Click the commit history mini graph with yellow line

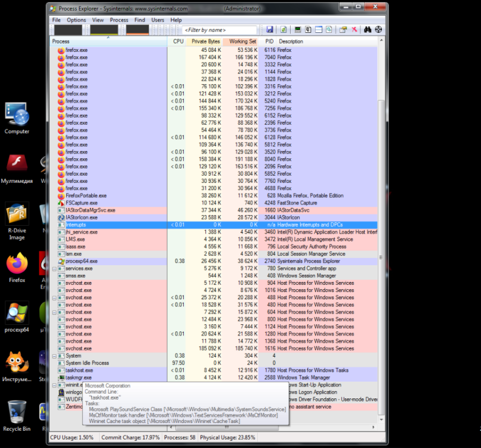tap(104, 30)
